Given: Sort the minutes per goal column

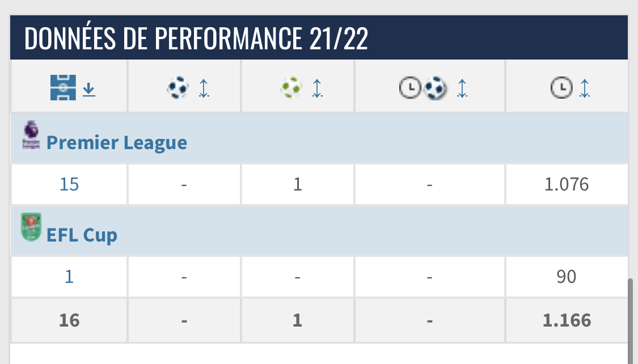Looking at the screenshot, I should pyautogui.click(x=462, y=88).
